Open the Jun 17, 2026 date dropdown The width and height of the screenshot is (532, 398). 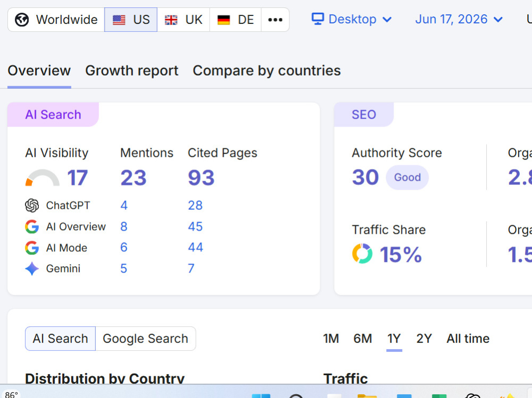(x=459, y=19)
